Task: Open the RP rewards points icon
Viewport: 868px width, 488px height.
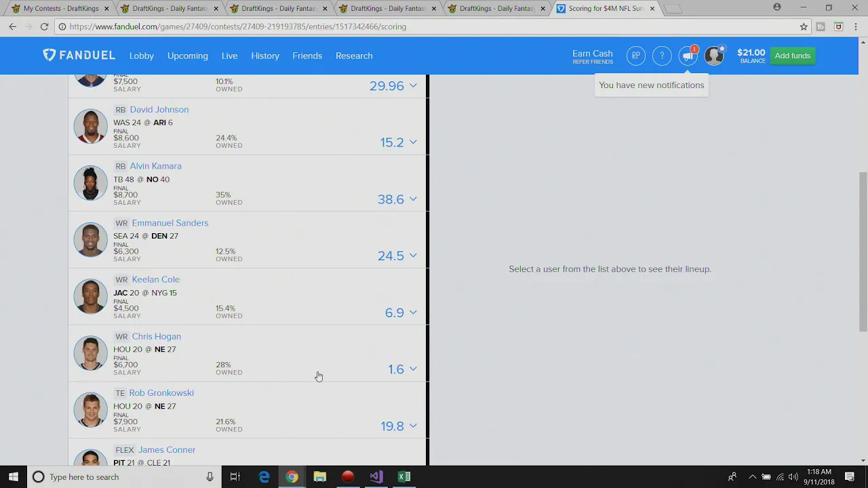Action: coord(635,56)
